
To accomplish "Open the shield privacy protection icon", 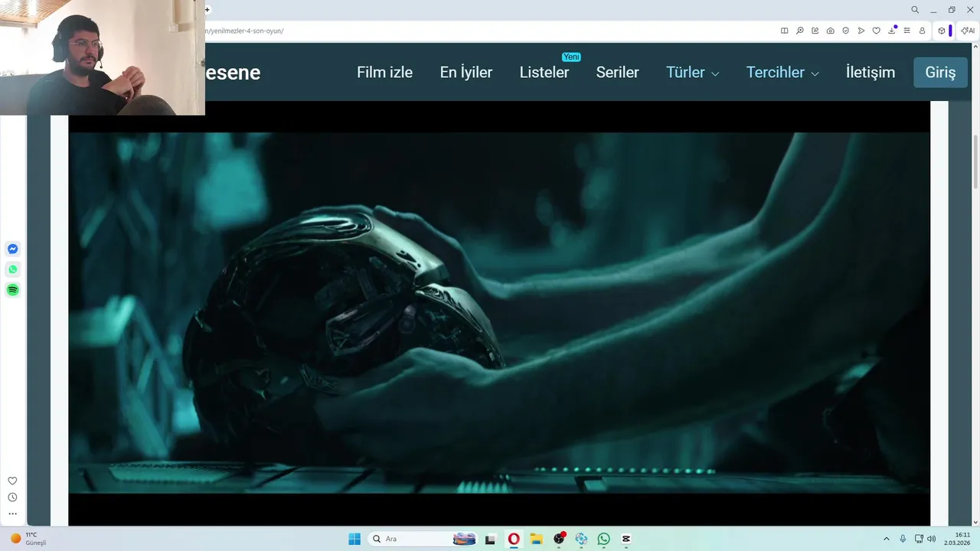I will click(845, 31).
